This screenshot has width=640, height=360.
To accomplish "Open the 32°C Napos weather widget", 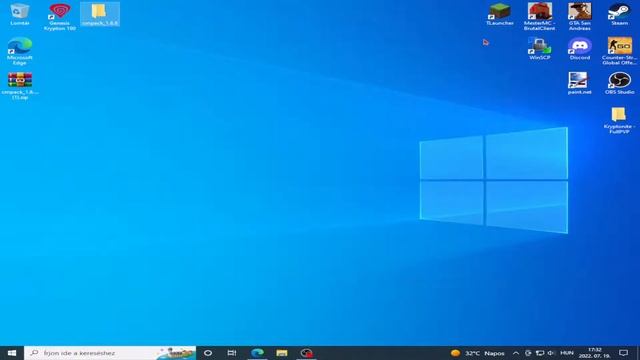I will (478, 353).
